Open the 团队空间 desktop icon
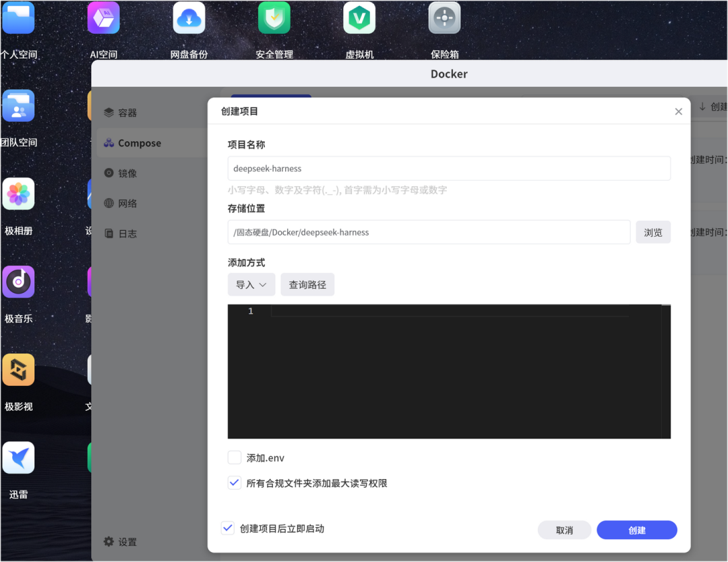The height and width of the screenshot is (562, 728). coord(19,106)
